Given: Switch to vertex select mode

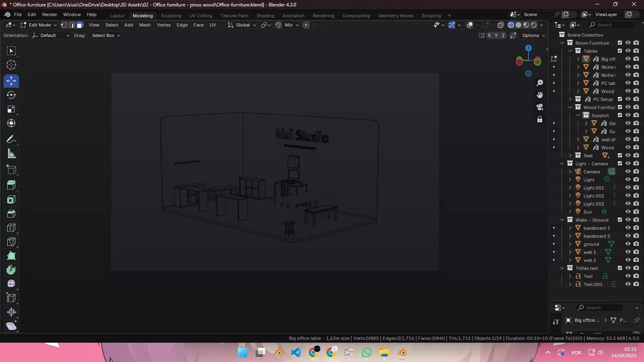Looking at the screenshot, I should [x=64, y=25].
